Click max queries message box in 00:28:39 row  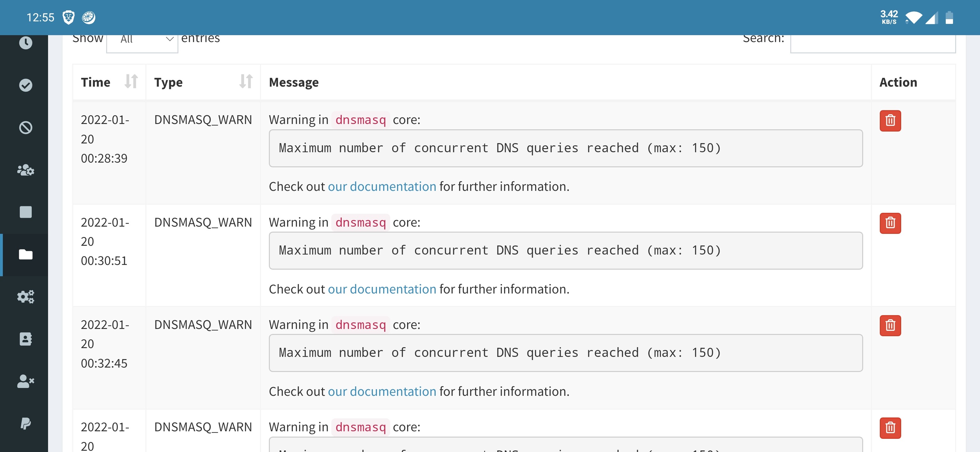566,148
